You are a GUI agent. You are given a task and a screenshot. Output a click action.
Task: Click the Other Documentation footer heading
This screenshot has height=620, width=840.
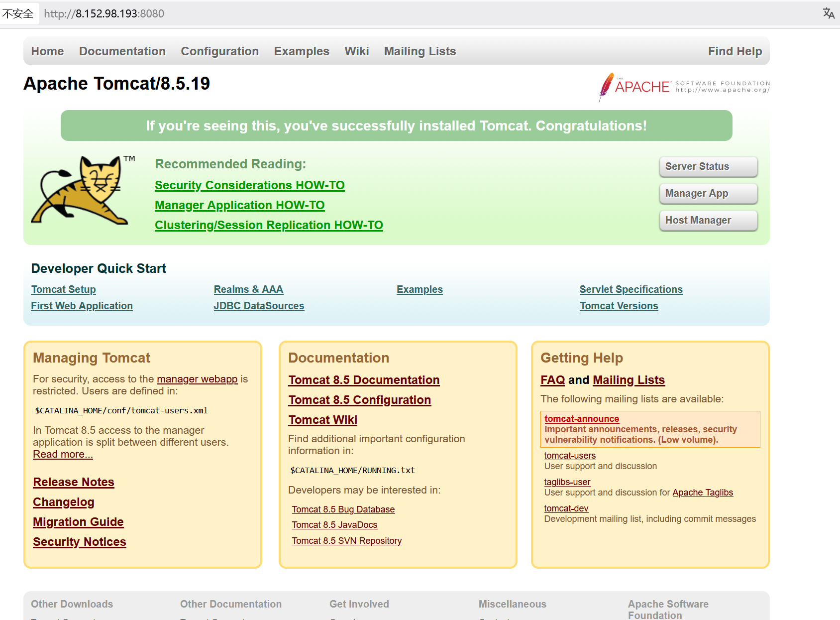(231, 604)
